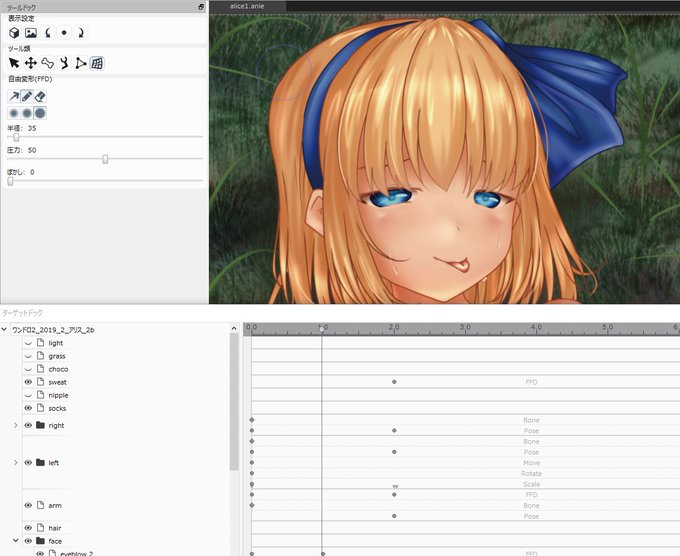Select the light layer row
This screenshot has height=556, width=680.
click(56, 343)
